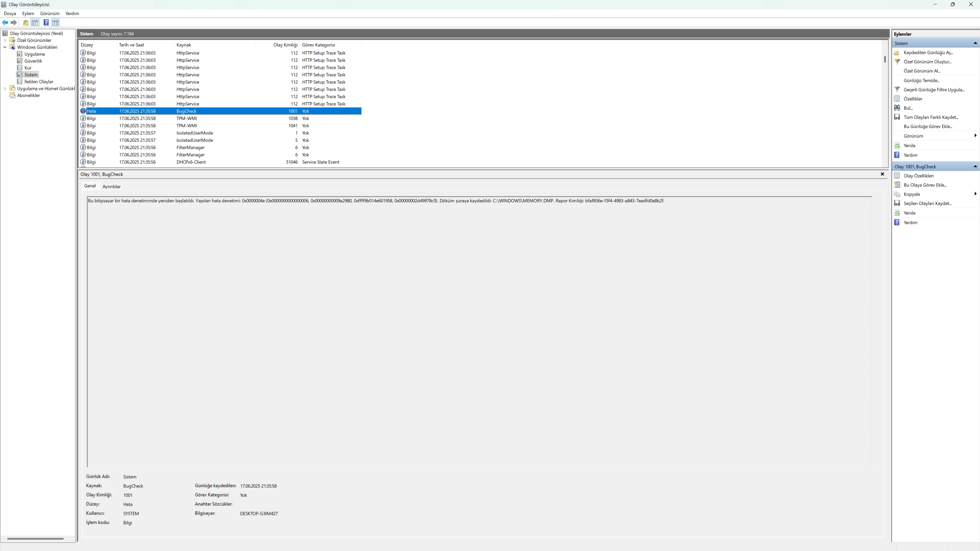Open the Dosya menu
Screen dimensions: 980x551
10,13
